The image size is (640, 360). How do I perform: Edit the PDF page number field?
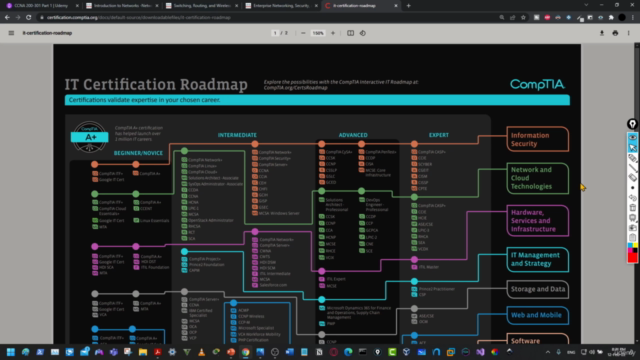click(x=275, y=33)
